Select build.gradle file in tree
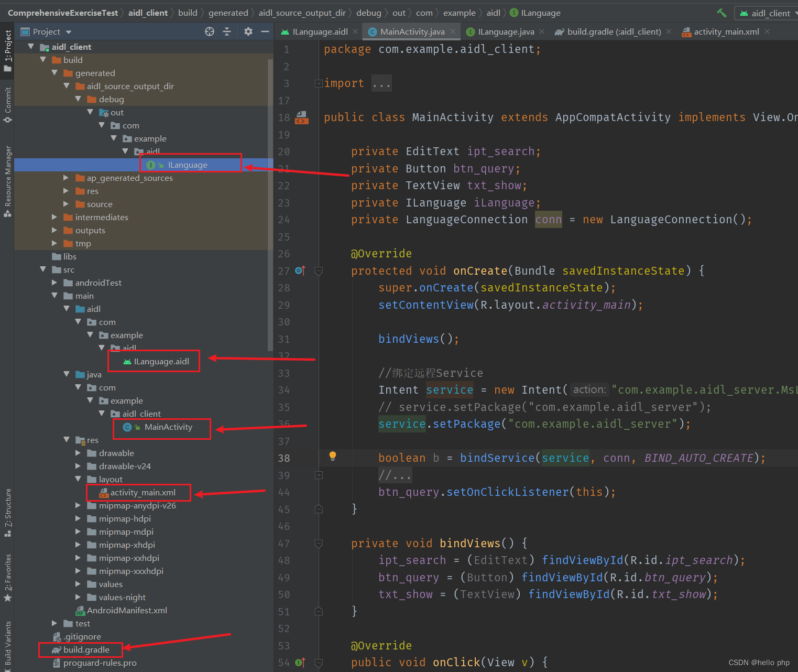This screenshot has width=798, height=672. [x=86, y=650]
